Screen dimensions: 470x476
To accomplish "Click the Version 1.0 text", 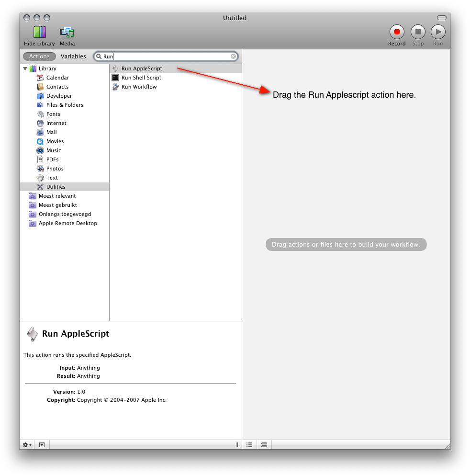I will [69, 392].
